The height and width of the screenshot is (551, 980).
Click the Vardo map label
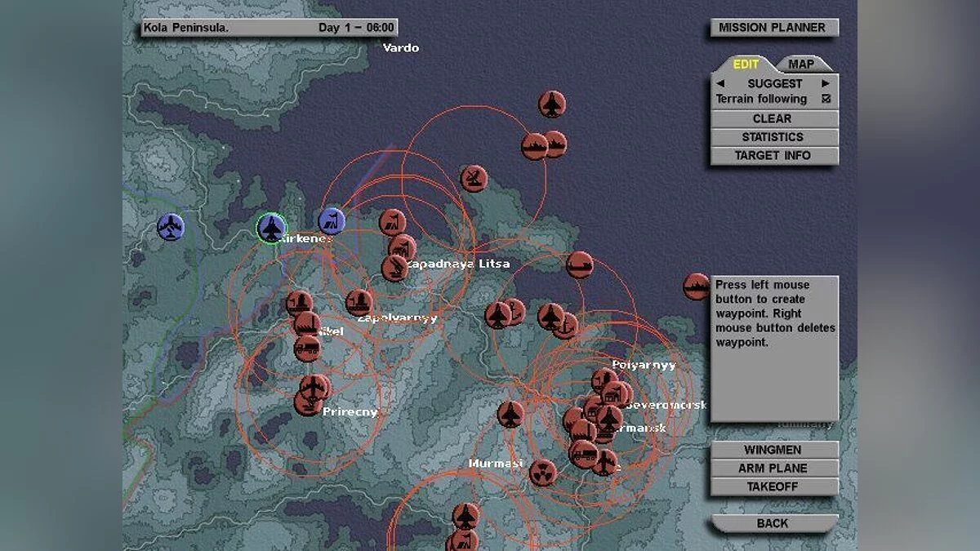click(401, 47)
